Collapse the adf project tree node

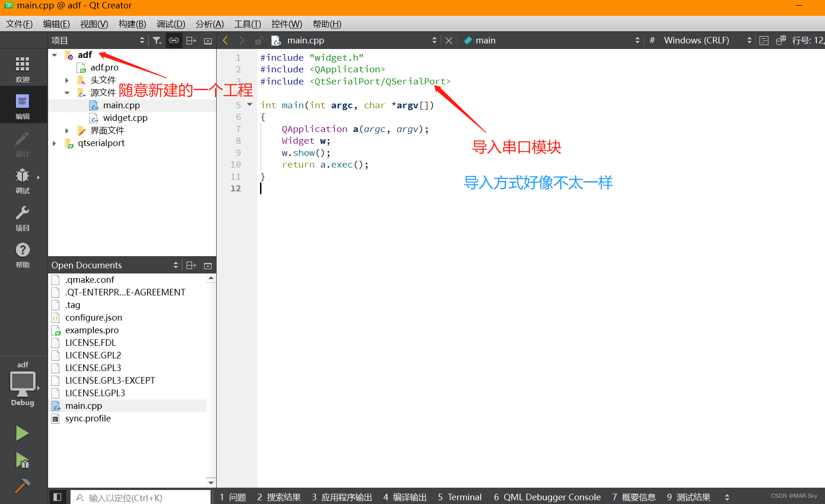coord(55,55)
